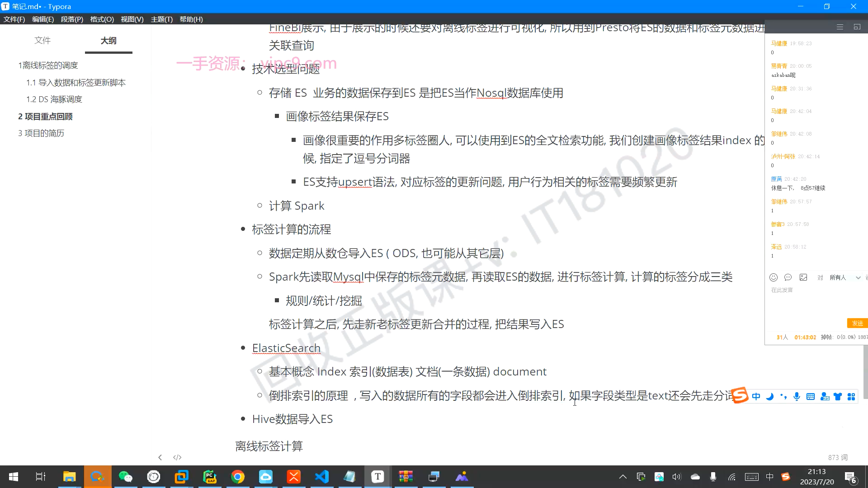This screenshot has height=488, width=868.
Task: Collapse sidebar with left arrow icon
Action: point(160,457)
